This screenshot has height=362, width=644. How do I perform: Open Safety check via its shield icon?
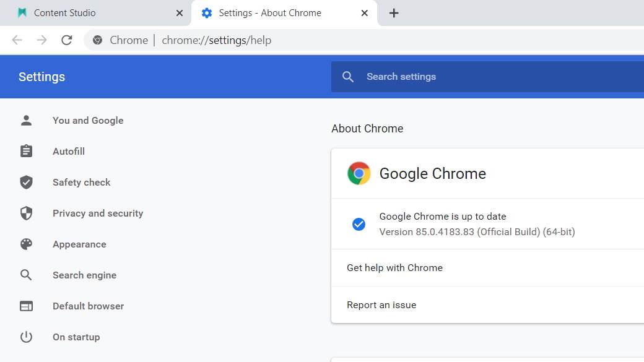click(x=26, y=182)
